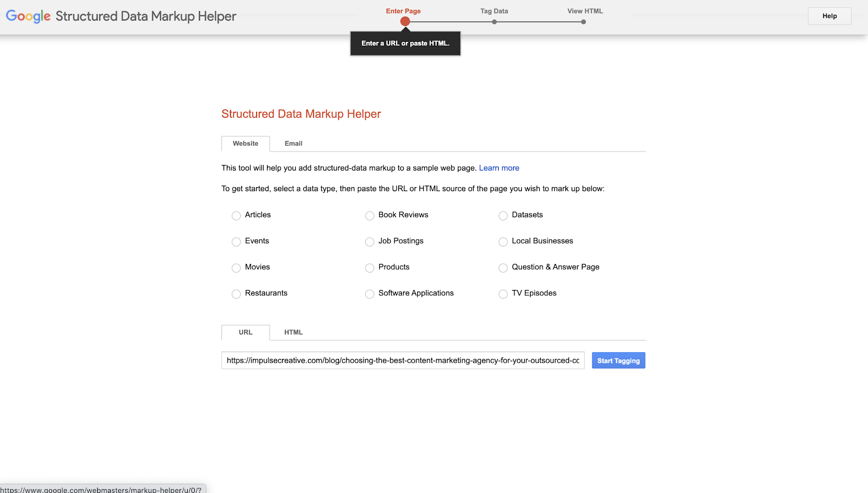
Task: Click the Google logo
Action: tap(28, 16)
